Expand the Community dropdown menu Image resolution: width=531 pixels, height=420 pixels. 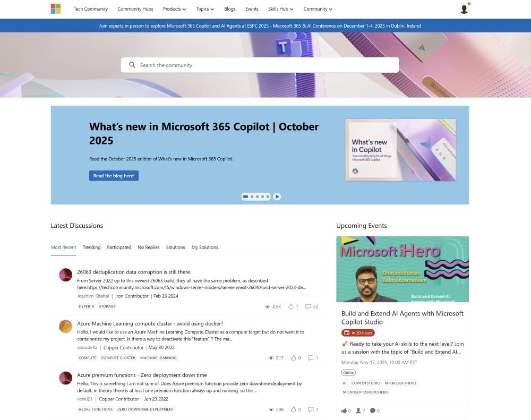318,9
